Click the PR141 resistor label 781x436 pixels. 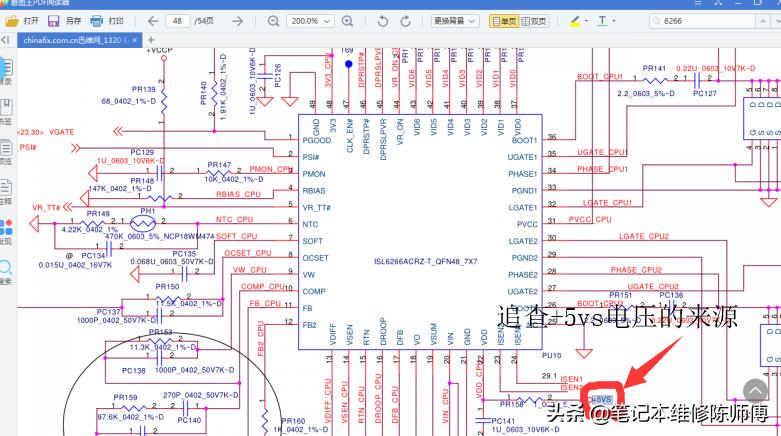(x=654, y=68)
